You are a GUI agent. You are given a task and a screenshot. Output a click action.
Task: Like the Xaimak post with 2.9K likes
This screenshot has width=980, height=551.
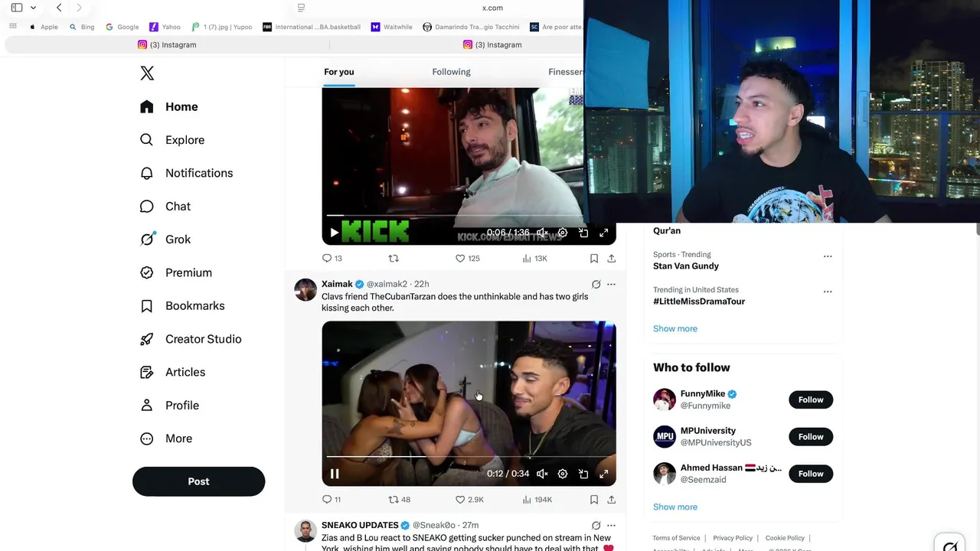coord(469,500)
